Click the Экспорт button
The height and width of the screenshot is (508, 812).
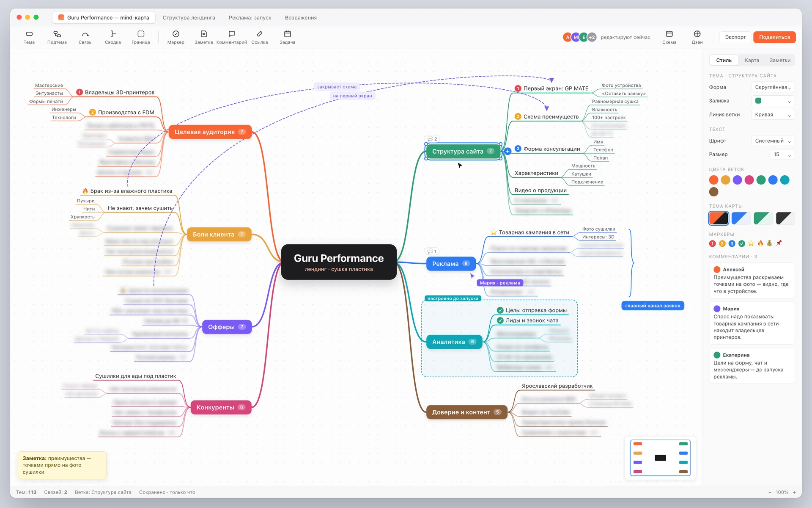pyautogui.click(x=735, y=37)
